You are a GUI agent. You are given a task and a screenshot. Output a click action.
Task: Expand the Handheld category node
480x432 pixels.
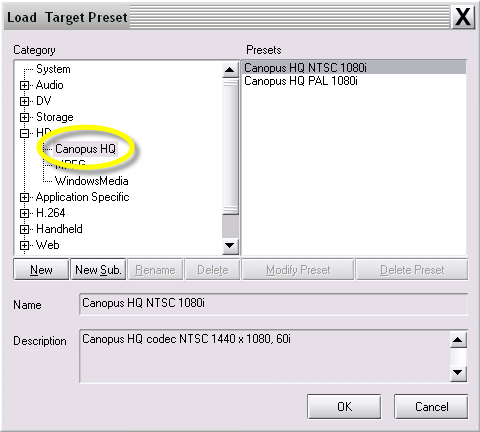pyautogui.click(x=24, y=229)
